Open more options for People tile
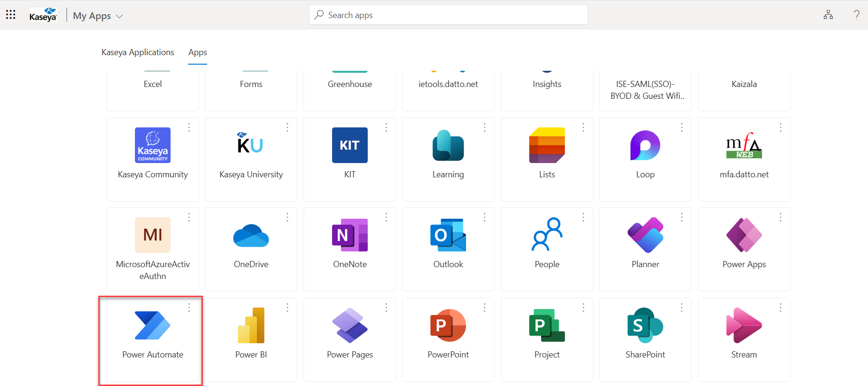 [583, 217]
